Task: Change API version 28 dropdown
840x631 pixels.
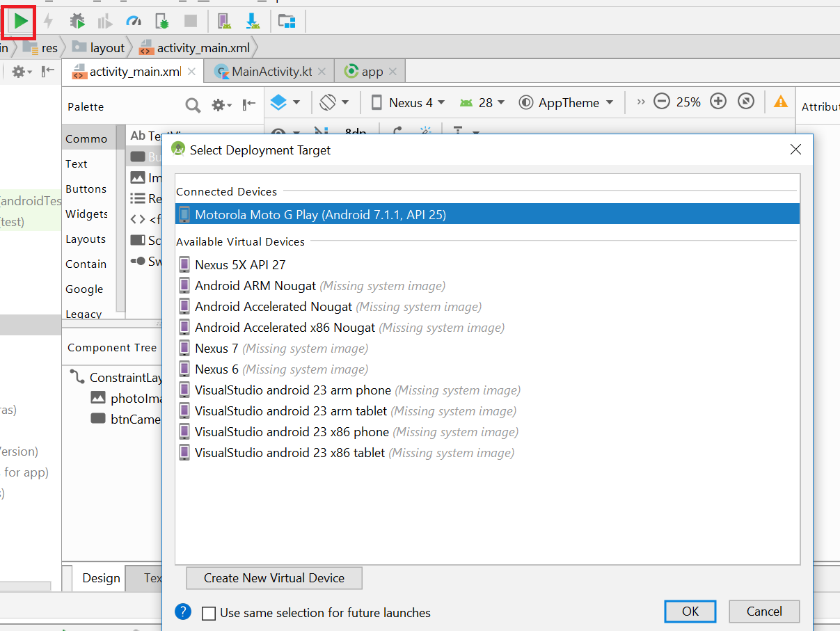Action: [482, 103]
